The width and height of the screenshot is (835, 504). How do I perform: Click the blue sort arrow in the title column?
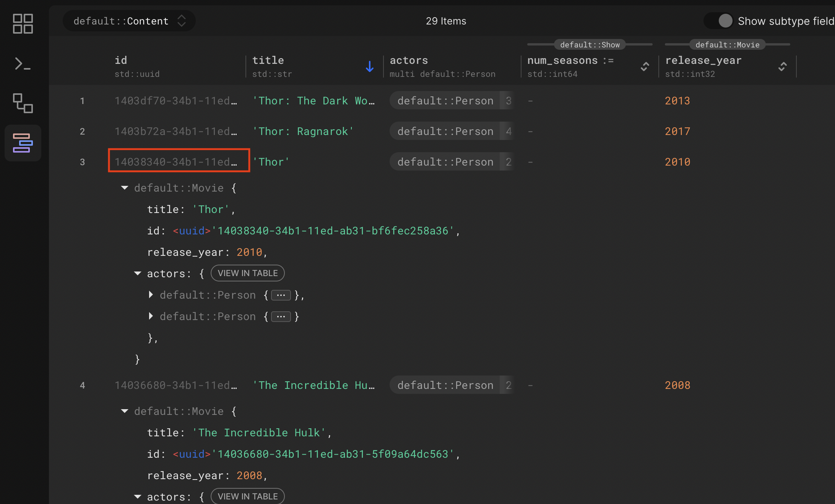point(369,67)
